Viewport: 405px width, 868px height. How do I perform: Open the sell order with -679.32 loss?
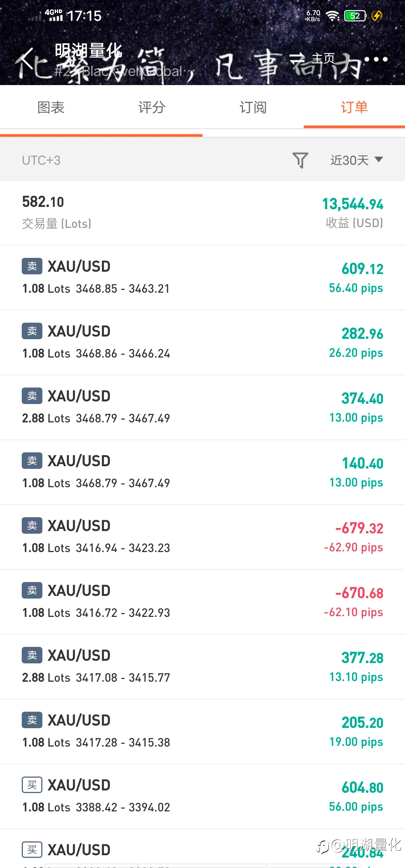pos(202,537)
